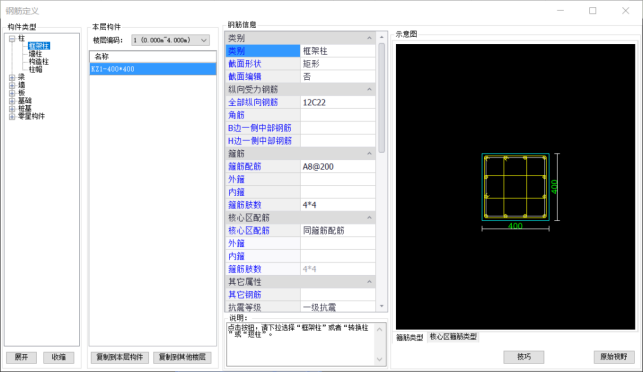Collapse the 核心区配筋 section

[x=369, y=218]
